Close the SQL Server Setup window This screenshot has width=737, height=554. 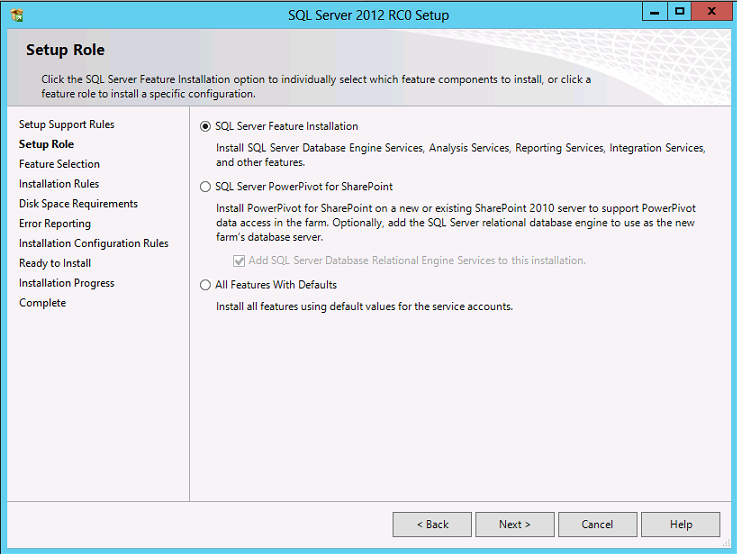pos(712,12)
